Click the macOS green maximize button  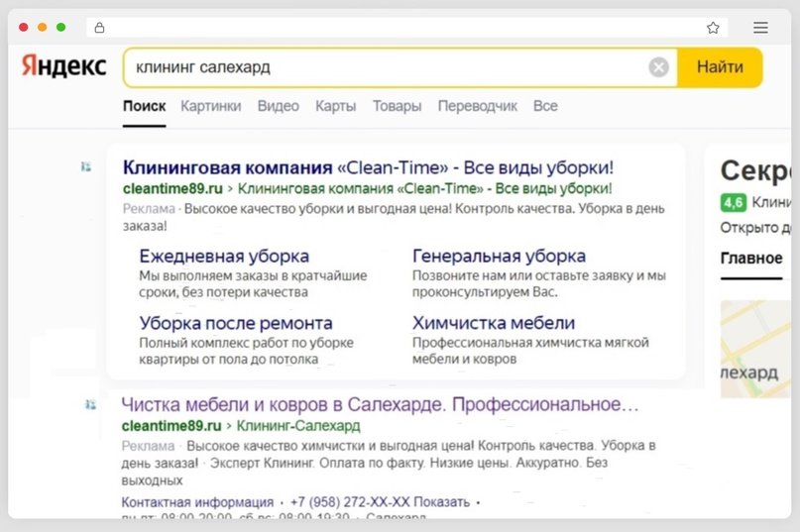point(60,27)
